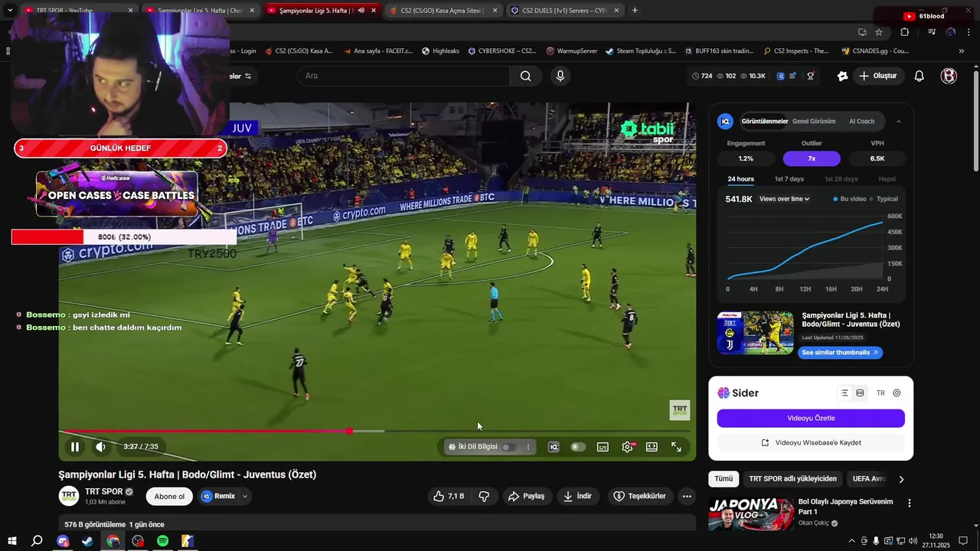This screenshot has height=551, width=980.
Task: Open the Chrome three-dot menu
Action: click(x=969, y=32)
